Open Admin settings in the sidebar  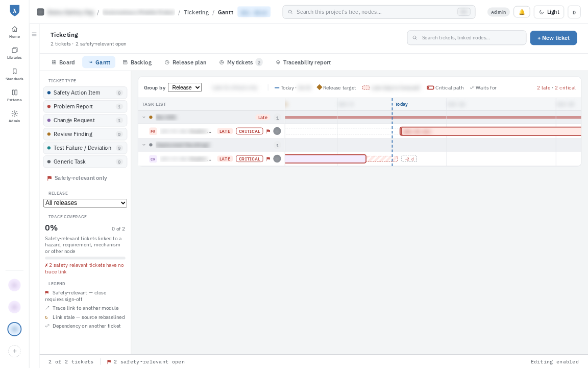pos(14,117)
